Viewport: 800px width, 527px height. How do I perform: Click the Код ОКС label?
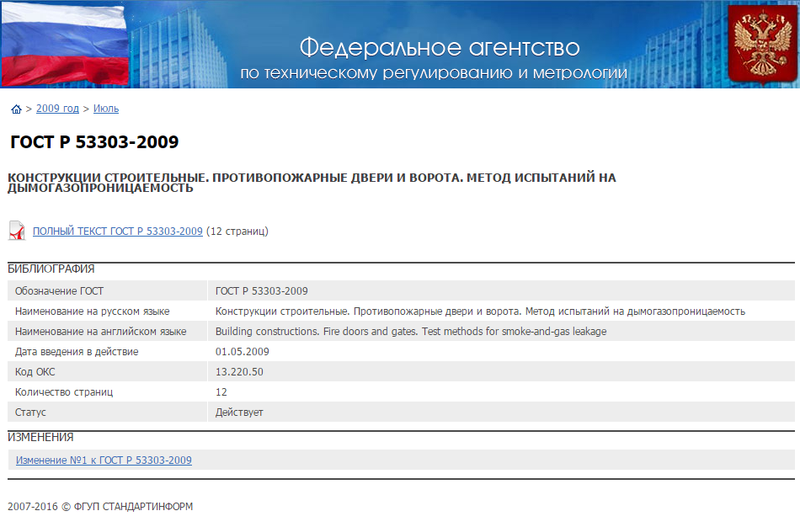click(35, 372)
